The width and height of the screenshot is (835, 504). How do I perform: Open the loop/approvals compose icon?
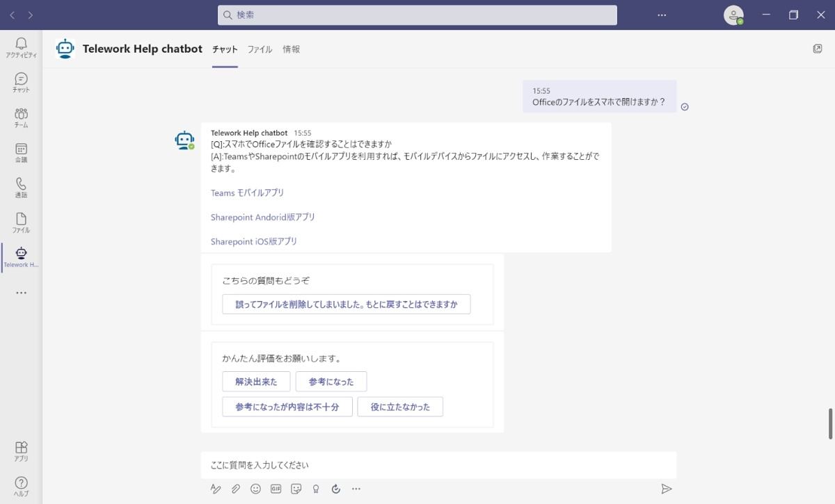336,489
